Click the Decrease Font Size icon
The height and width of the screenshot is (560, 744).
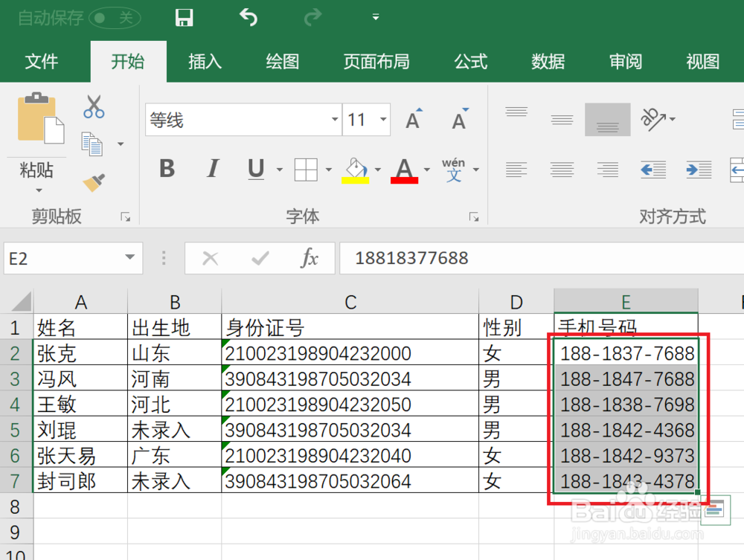click(x=458, y=120)
